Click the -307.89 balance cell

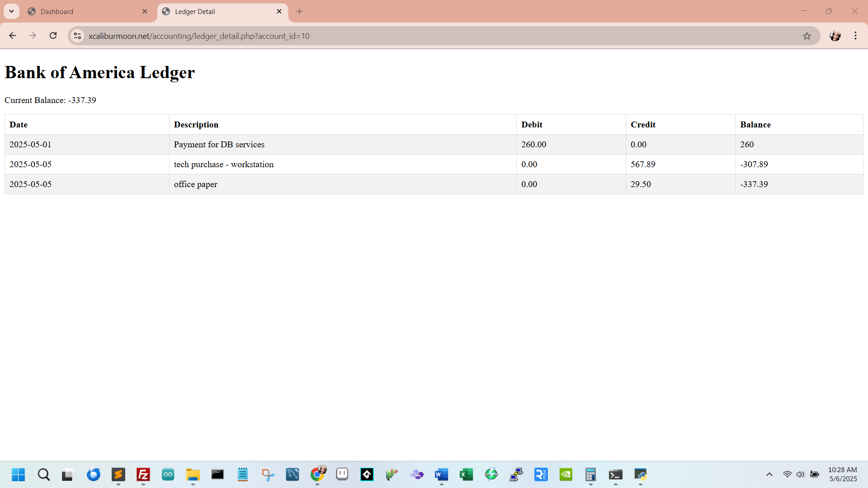[799, 164]
